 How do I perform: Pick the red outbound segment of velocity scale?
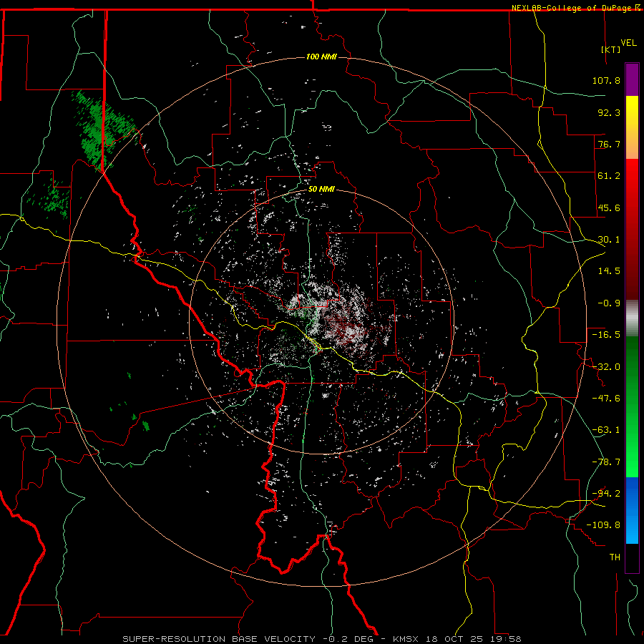coord(632,229)
